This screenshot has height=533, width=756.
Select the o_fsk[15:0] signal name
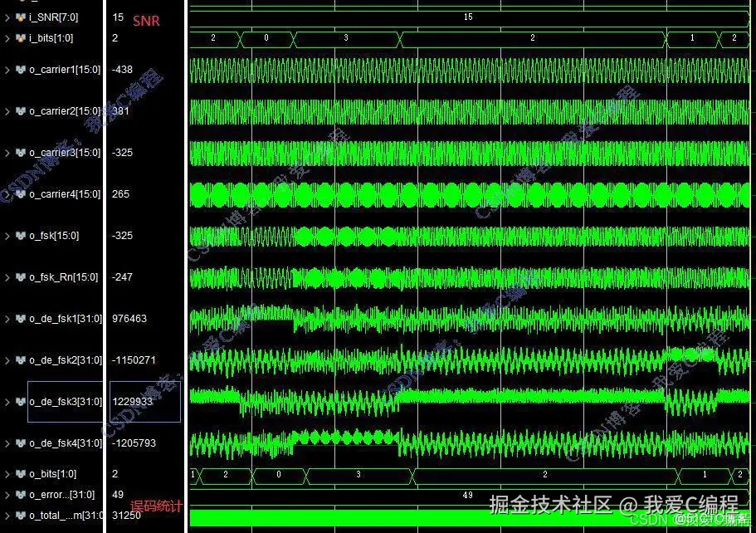(x=54, y=236)
